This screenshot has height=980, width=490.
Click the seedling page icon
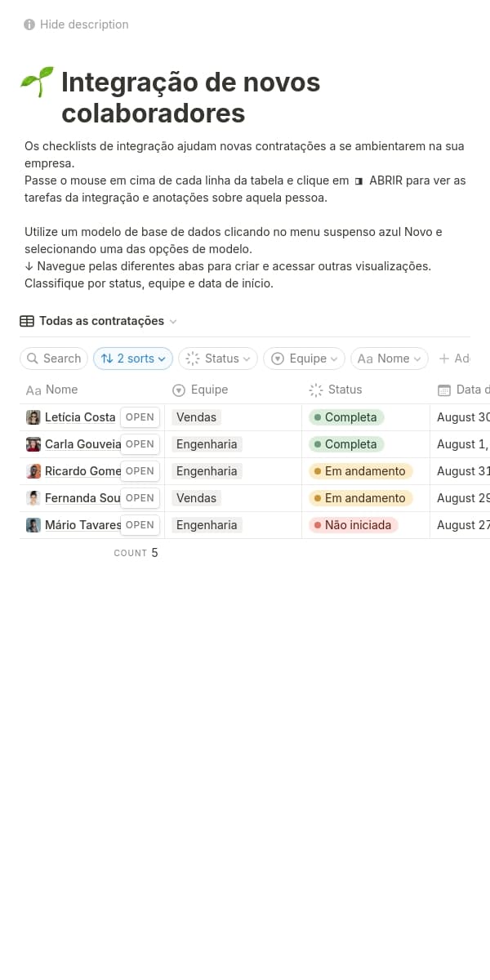(38, 82)
